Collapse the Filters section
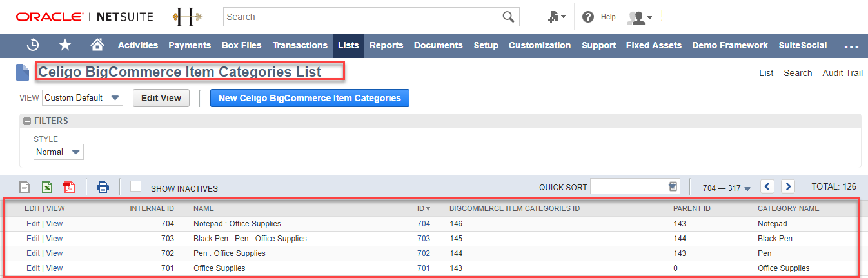Image resolution: width=868 pixels, height=278 pixels. (x=28, y=121)
